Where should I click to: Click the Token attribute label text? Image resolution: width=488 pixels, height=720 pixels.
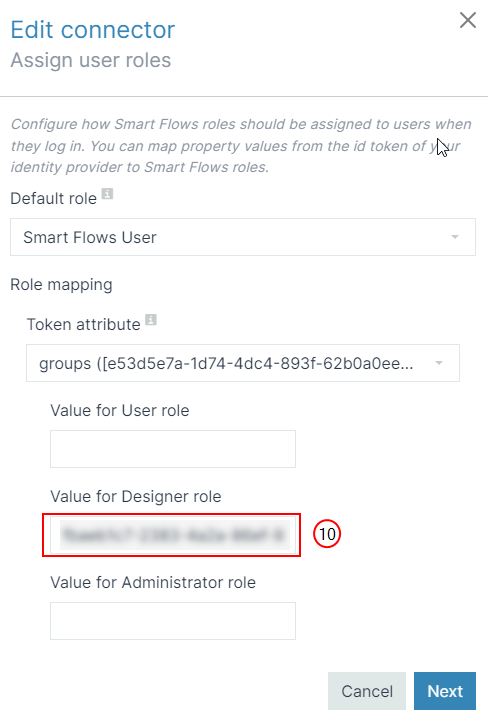click(84, 325)
